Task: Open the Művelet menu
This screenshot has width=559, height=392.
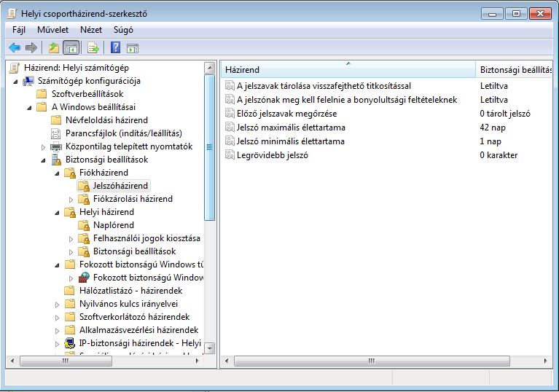Action: (52, 30)
